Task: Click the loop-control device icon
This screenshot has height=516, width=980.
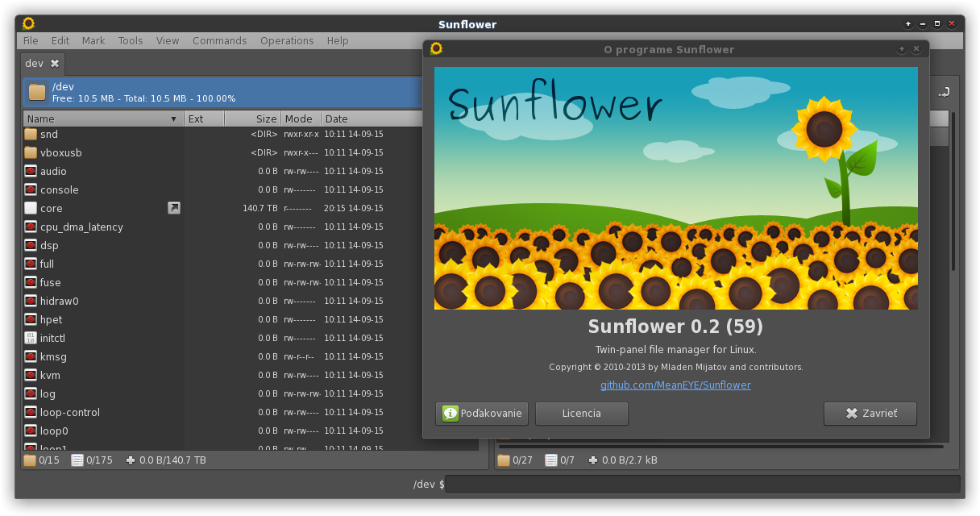Action: point(31,412)
